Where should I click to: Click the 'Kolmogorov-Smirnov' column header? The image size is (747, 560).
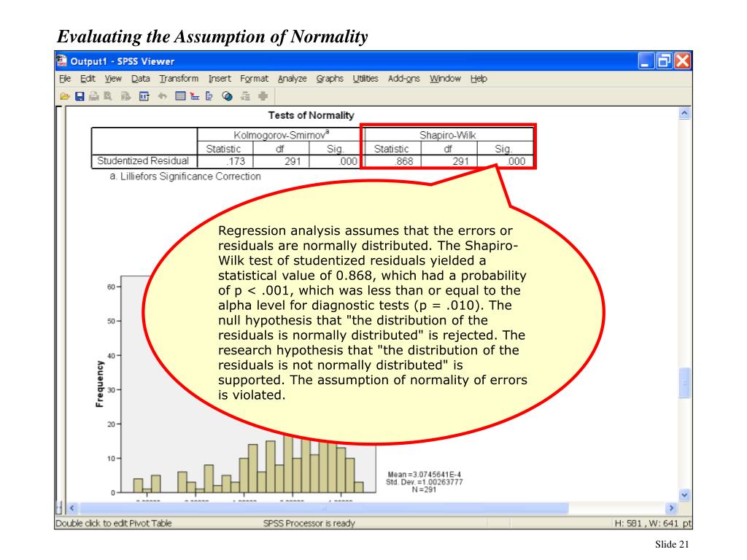coord(281,135)
